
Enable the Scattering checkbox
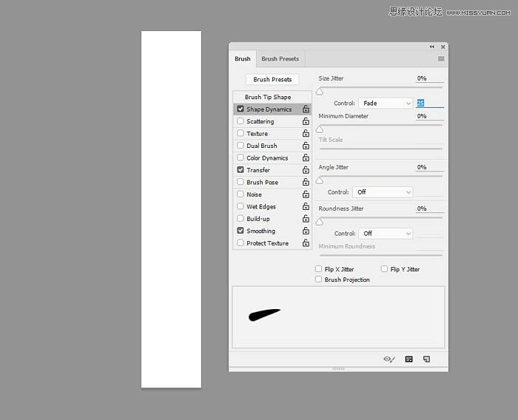240,121
